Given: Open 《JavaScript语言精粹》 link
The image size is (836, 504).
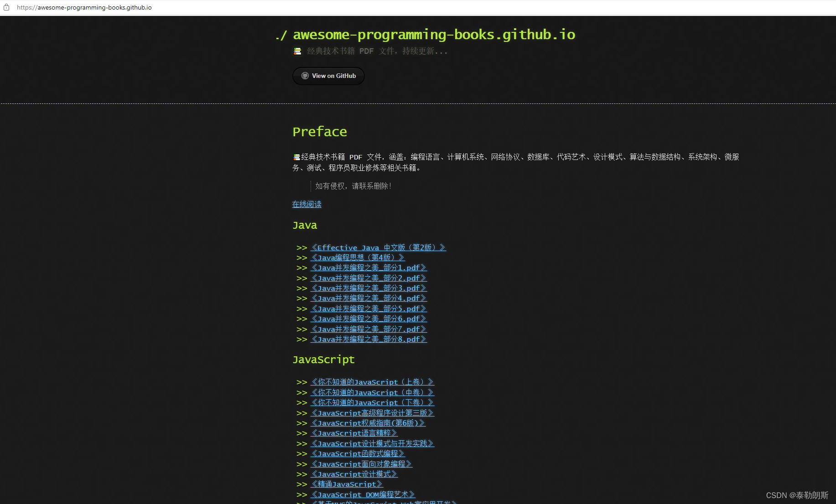Looking at the screenshot, I should tap(354, 433).
